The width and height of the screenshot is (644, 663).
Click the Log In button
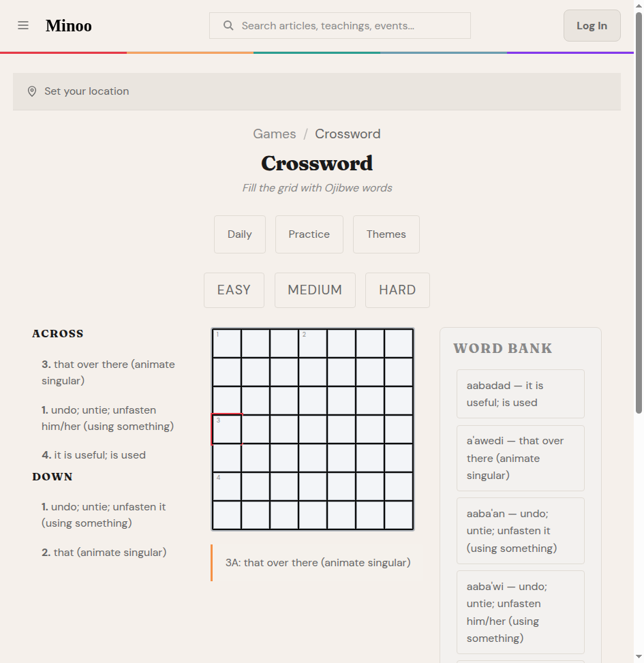click(592, 25)
